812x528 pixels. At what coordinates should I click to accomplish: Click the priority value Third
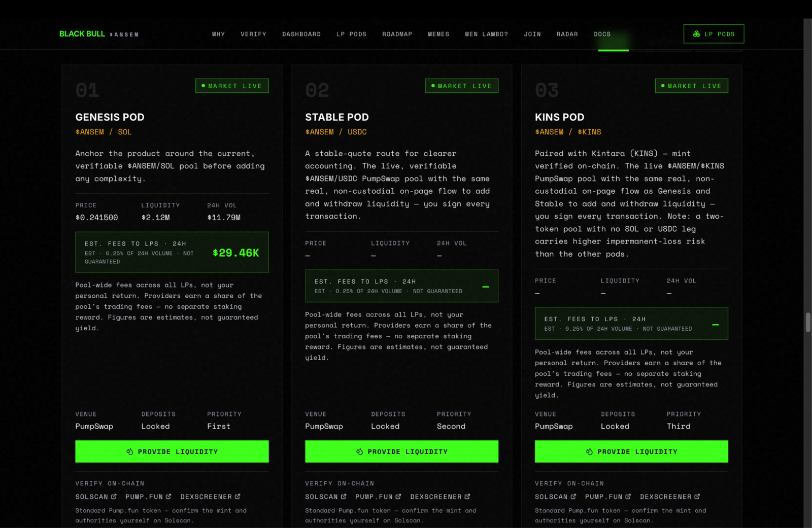pos(679,427)
